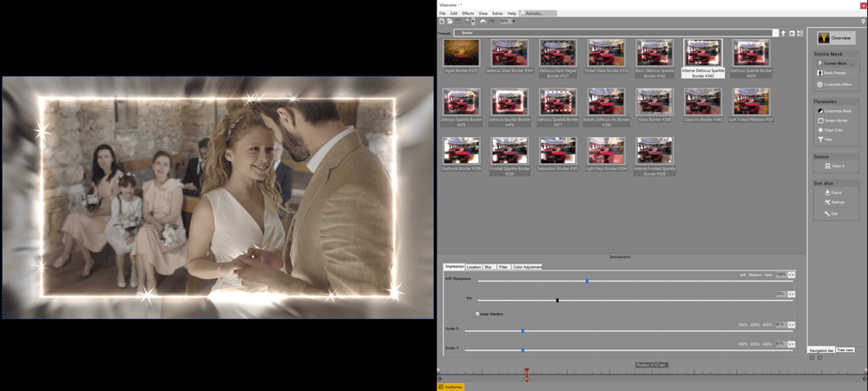Click the New file icon in toolbar
This screenshot has width=868, height=391.
[x=442, y=22]
